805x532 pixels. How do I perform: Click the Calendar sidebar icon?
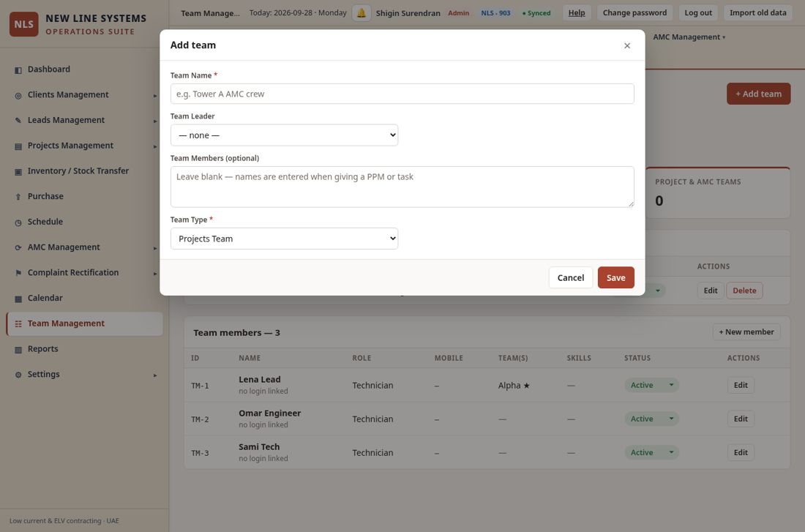pos(18,299)
